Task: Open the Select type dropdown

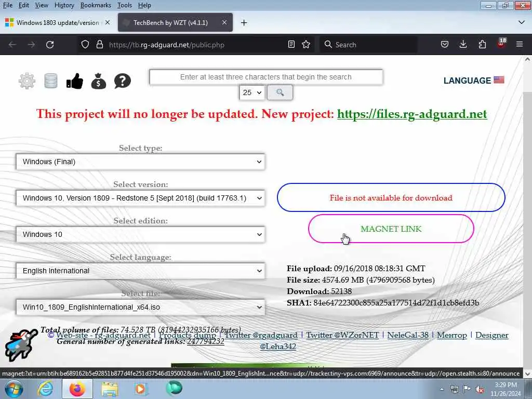Action: (x=140, y=162)
